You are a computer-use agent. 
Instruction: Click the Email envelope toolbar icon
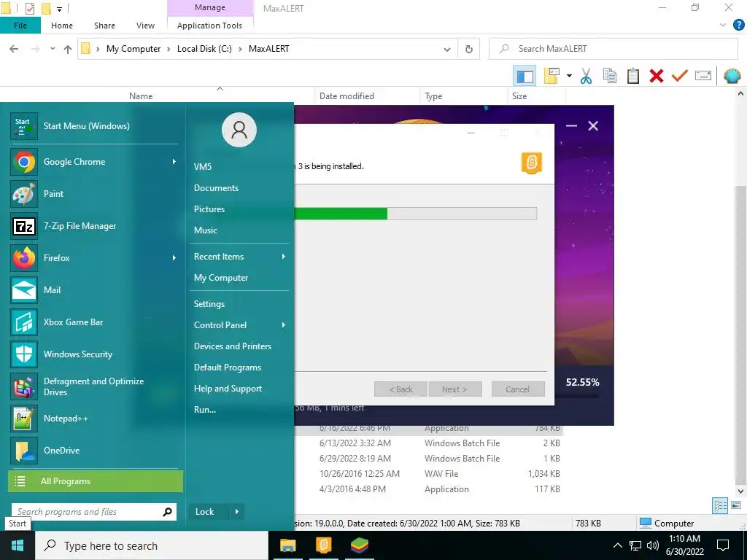(x=703, y=76)
